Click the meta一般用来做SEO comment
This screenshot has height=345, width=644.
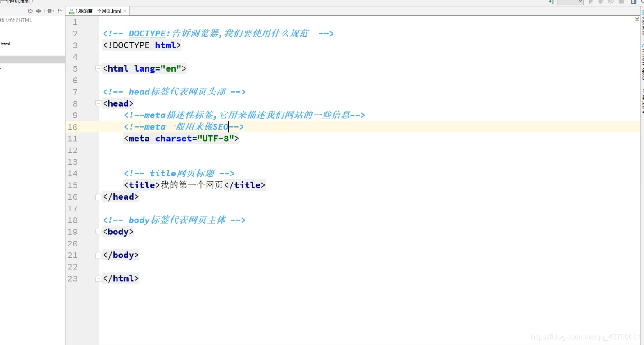coord(184,127)
